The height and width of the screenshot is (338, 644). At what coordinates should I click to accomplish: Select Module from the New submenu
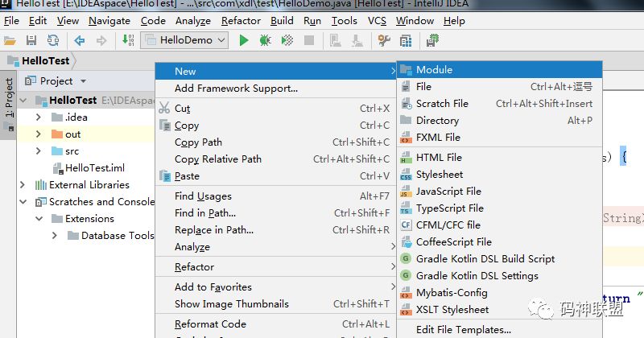(x=434, y=70)
